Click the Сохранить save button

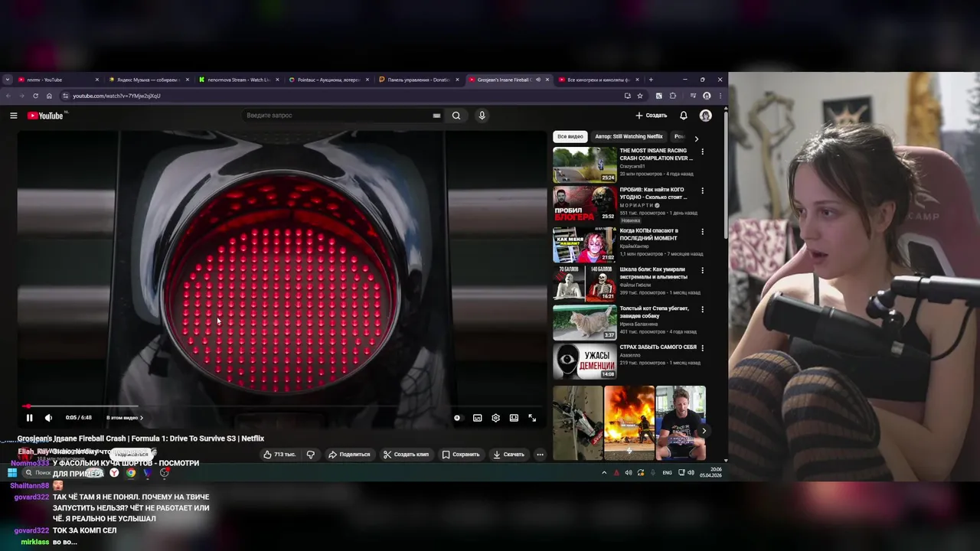pos(461,455)
